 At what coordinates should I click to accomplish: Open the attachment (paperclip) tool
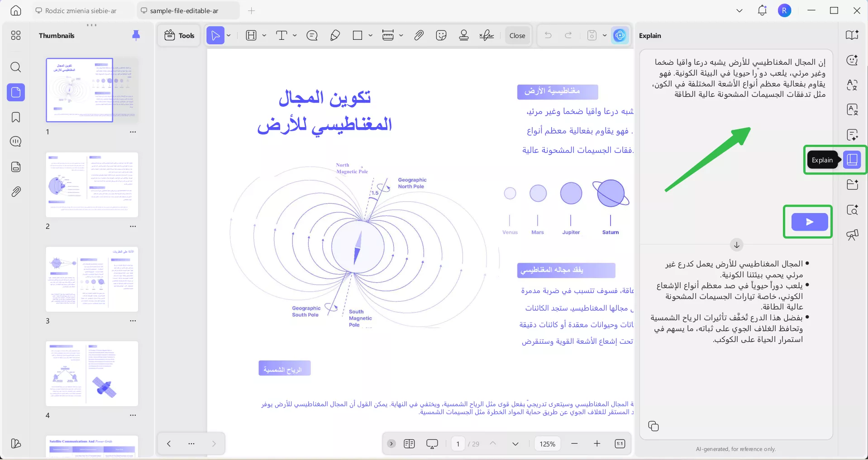click(x=419, y=35)
